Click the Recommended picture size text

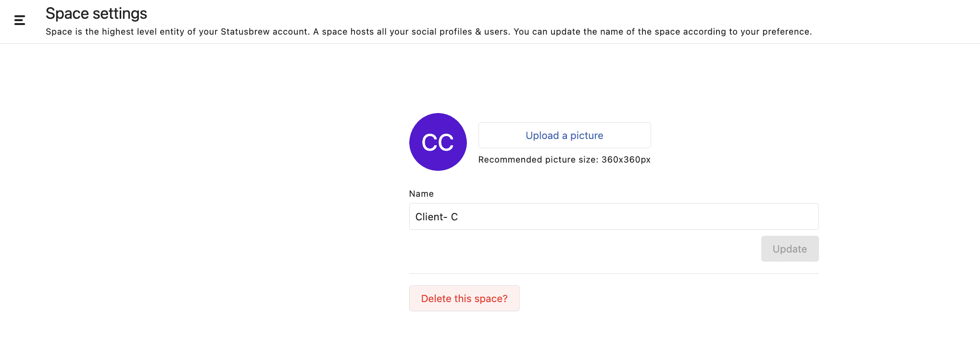(x=564, y=160)
